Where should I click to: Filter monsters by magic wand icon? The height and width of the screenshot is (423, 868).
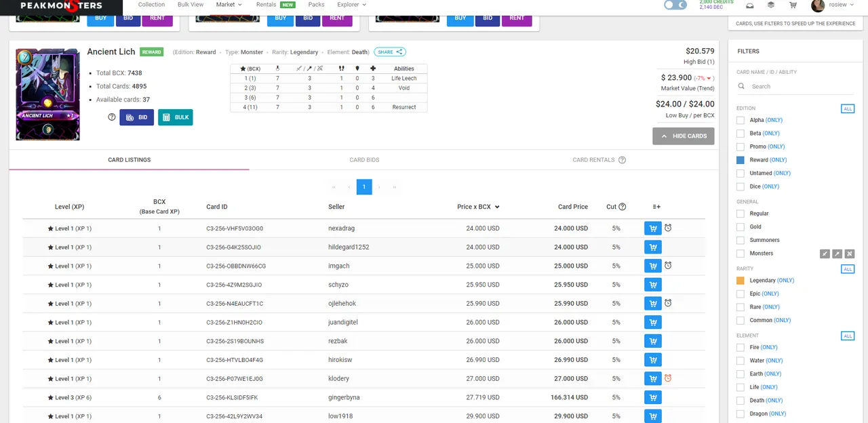pyautogui.click(x=837, y=254)
